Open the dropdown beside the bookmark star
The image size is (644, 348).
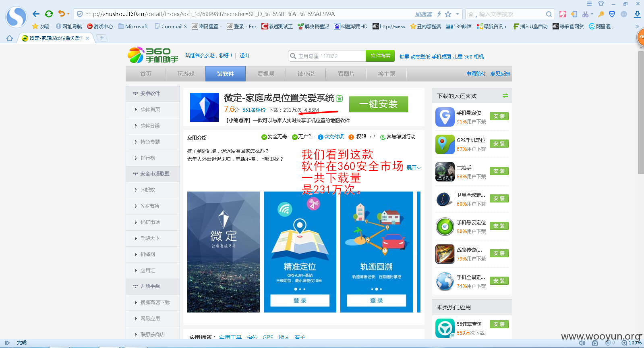457,14
